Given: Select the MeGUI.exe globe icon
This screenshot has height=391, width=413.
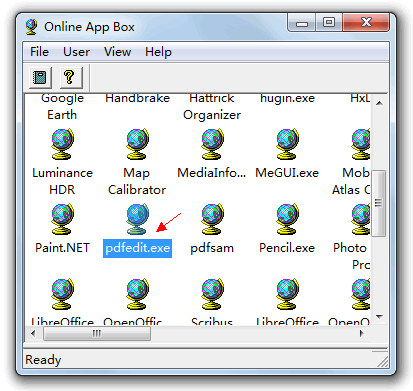Looking at the screenshot, I should (x=287, y=144).
